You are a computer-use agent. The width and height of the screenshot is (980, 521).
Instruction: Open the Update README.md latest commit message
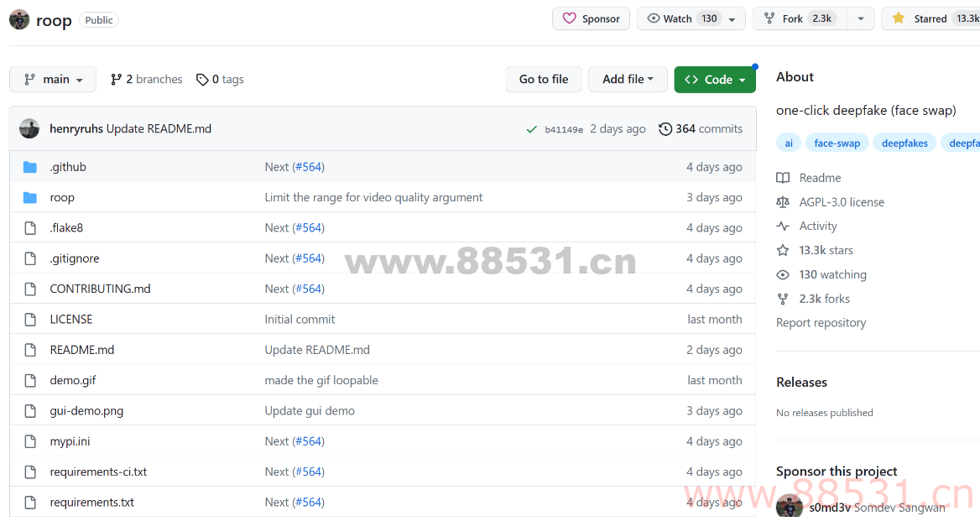(159, 128)
